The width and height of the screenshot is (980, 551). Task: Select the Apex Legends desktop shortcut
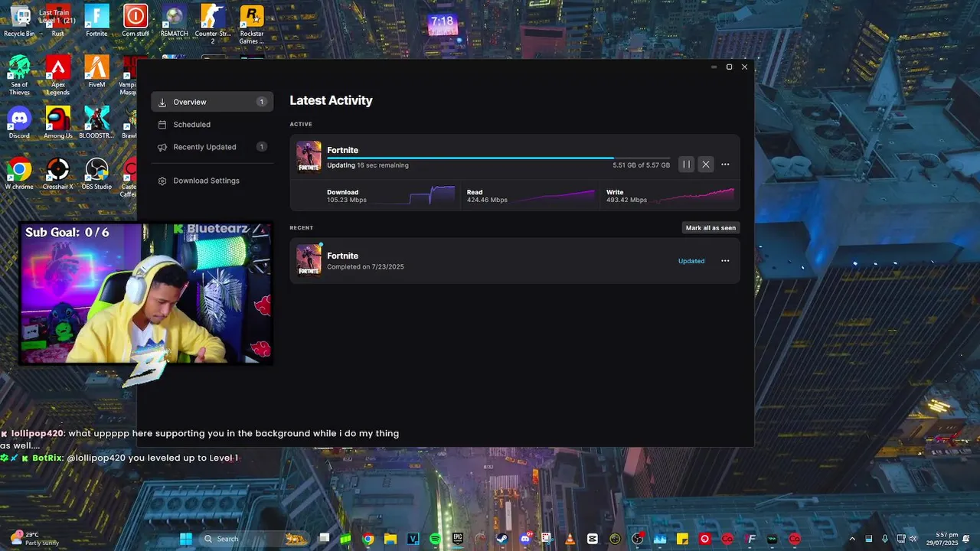57,75
